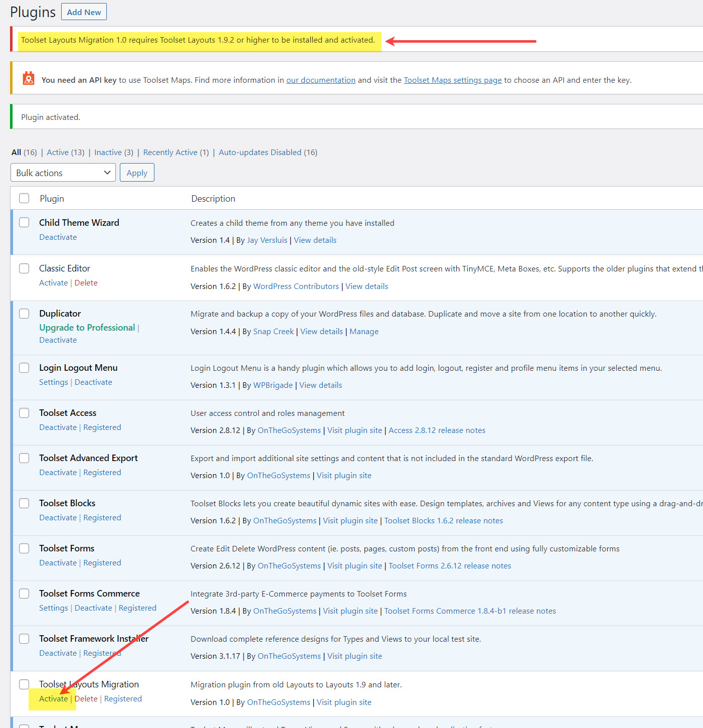This screenshot has width=703, height=728.
Task: Tick the Login Logout Menu checkbox
Action: [24, 368]
